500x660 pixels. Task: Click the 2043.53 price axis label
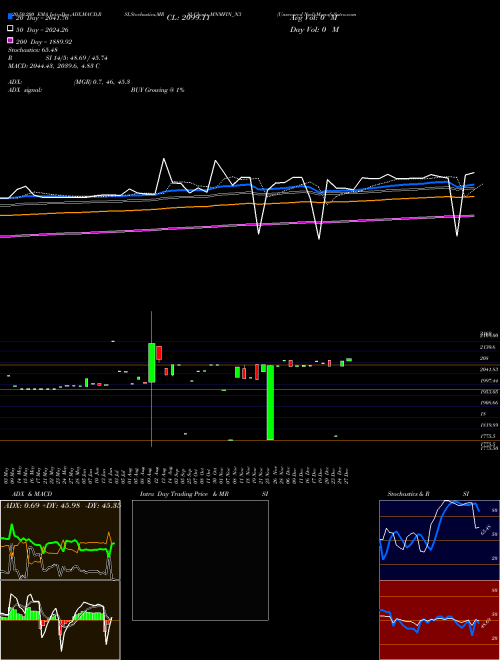(x=489, y=370)
